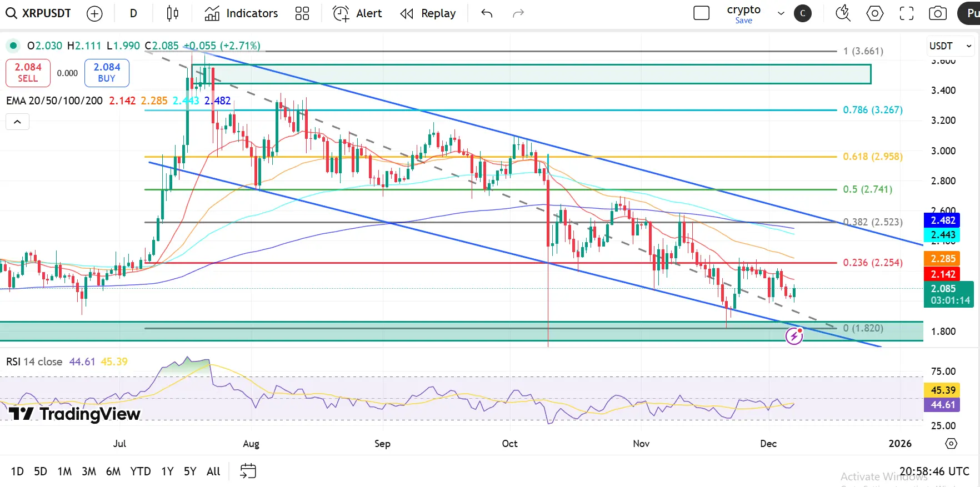The height and width of the screenshot is (487, 980).
Task: Add symbol with plus circle icon
Action: 95,13
